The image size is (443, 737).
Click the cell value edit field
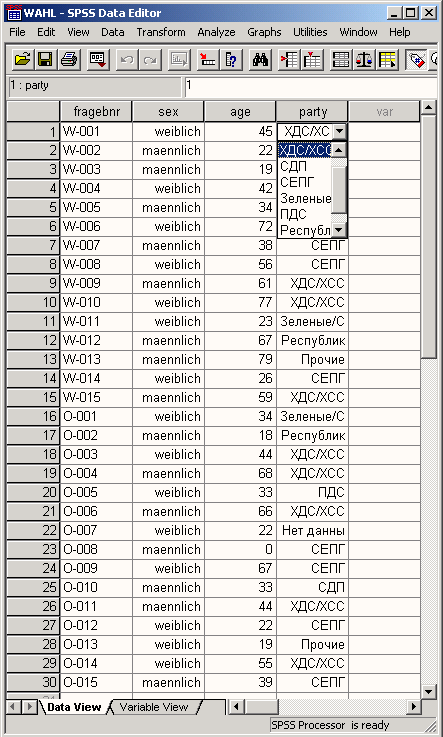pos(311,87)
